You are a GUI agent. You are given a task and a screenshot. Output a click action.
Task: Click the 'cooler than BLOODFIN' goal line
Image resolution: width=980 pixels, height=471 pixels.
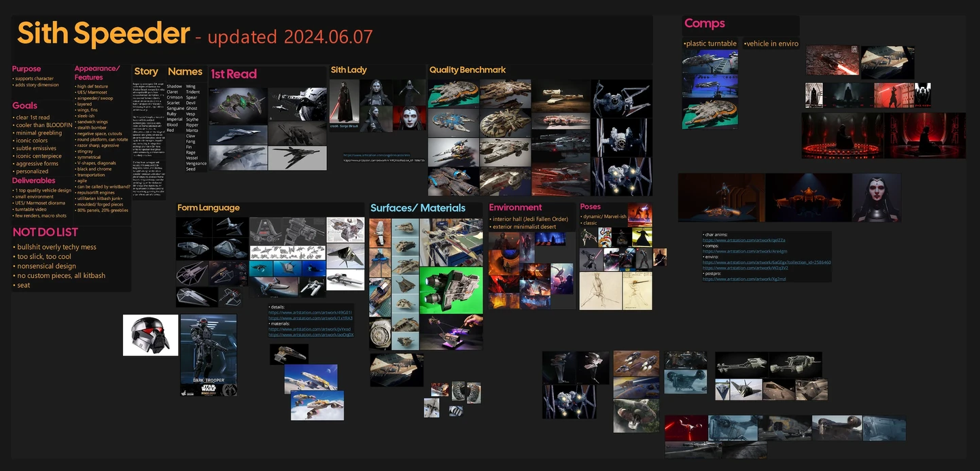pos(44,125)
